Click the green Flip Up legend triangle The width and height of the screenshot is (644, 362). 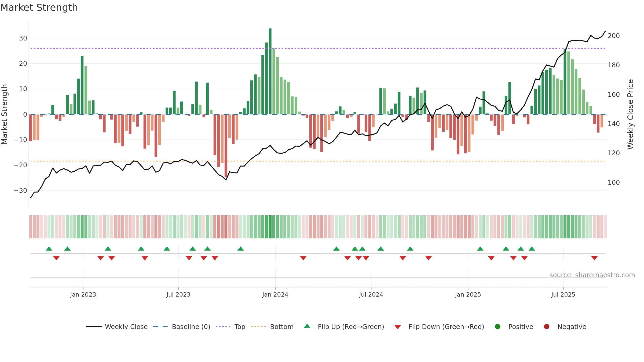point(307,326)
